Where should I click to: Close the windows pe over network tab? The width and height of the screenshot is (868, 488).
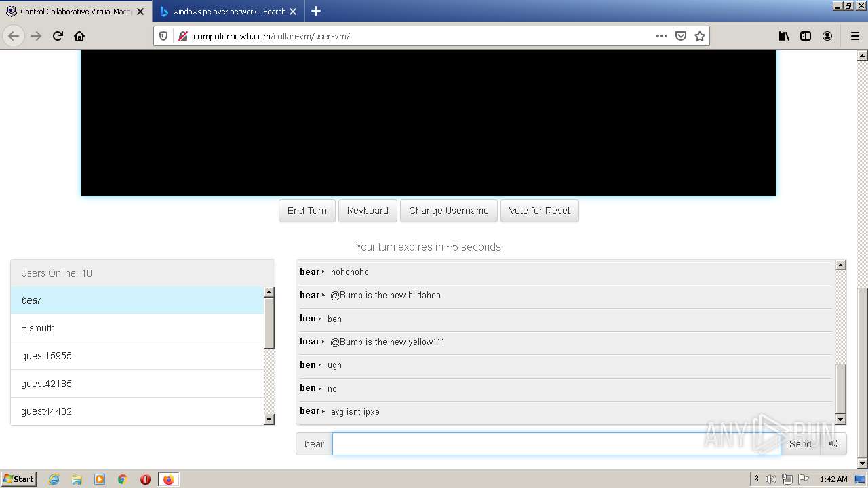293,12
